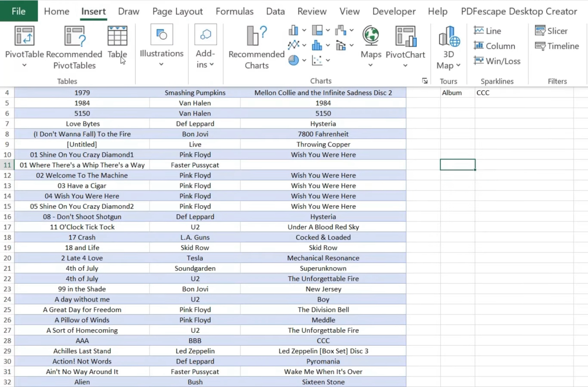Open the Charts dialog launcher
This screenshot has width=588, height=387.
tap(425, 81)
